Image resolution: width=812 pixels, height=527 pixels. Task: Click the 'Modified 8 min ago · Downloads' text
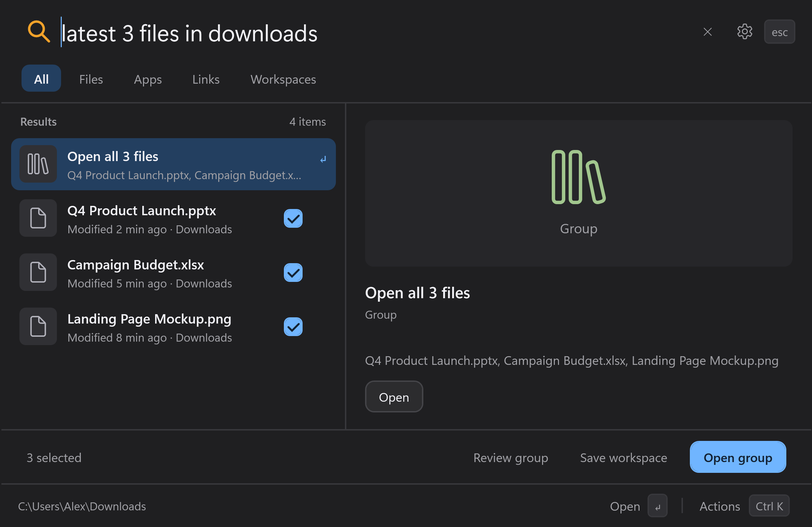pyautogui.click(x=150, y=338)
